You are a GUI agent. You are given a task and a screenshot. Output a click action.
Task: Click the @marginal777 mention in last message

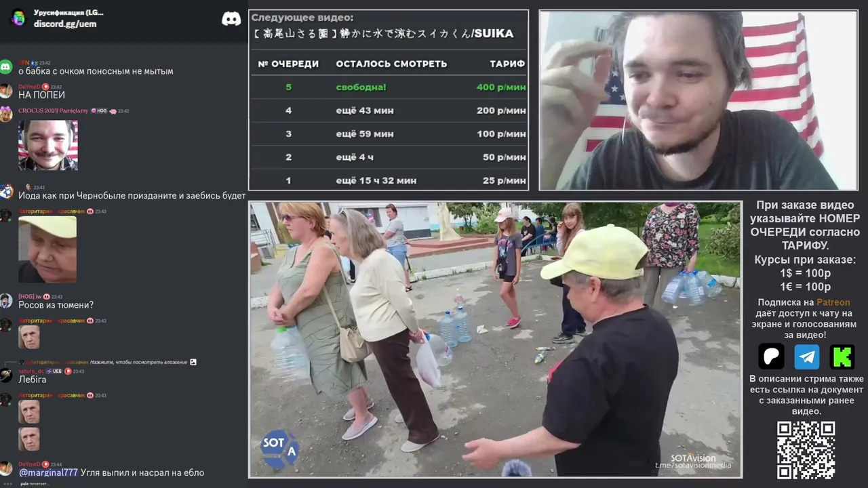[48, 472]
